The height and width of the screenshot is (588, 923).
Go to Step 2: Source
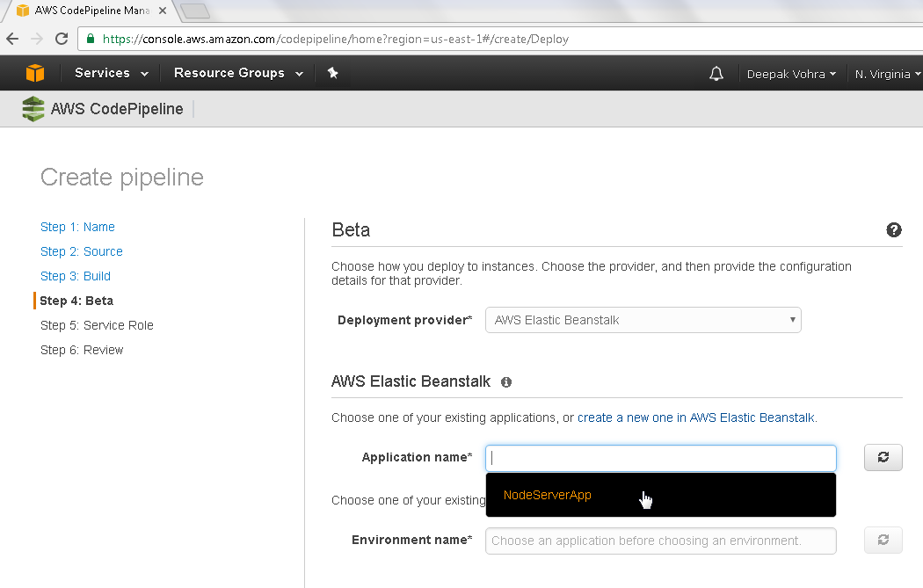pos(81,252)
